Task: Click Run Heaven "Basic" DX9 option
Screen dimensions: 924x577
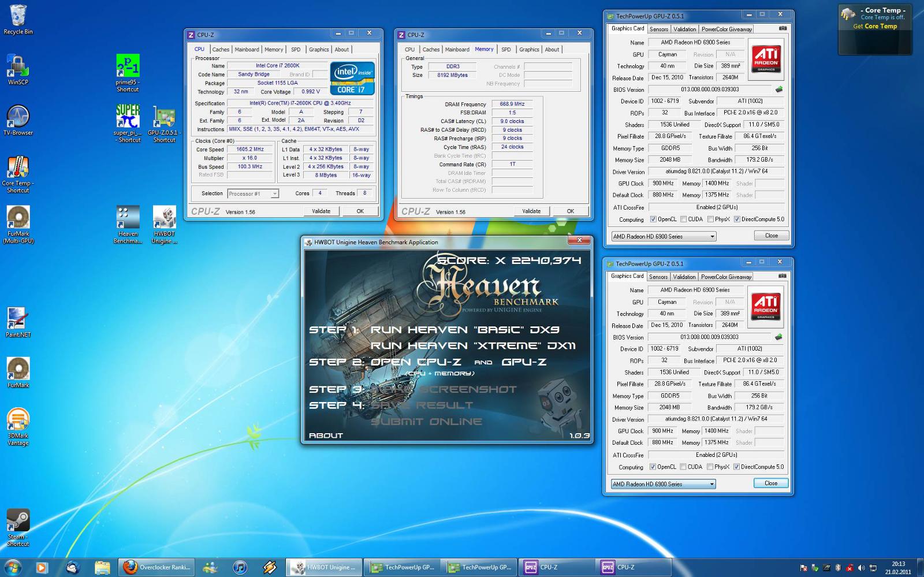Action: point(465,330)
